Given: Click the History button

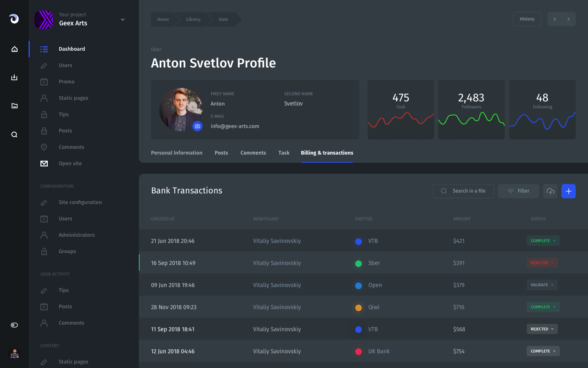Looking at the screenshot, I should pos(527,19).
